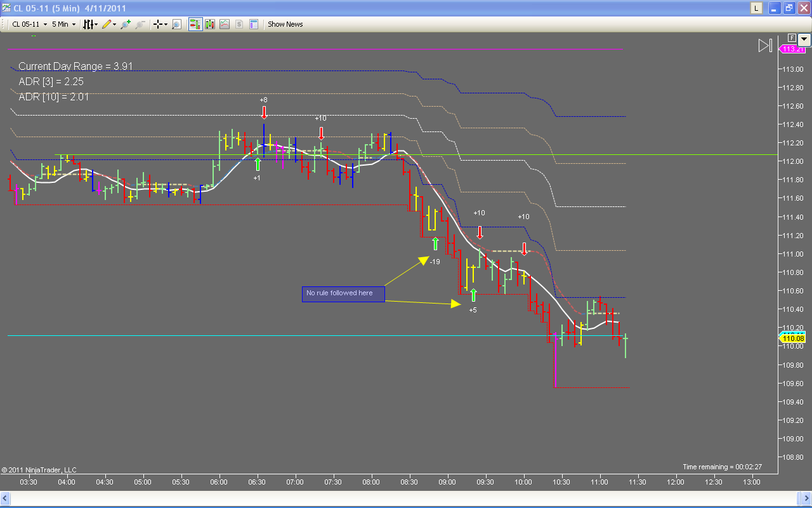Click the 08:30 time axis label

[x=410, y=482]
